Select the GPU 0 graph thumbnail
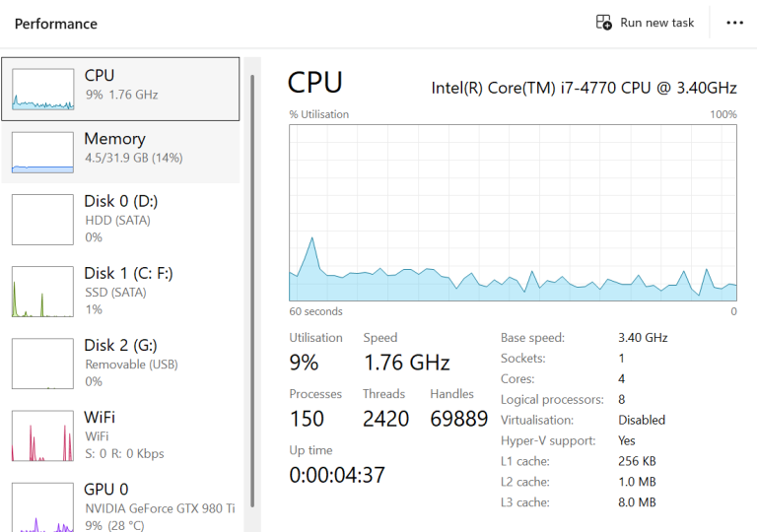Screen dimensions: 757x532 click(x=42, y=506)
